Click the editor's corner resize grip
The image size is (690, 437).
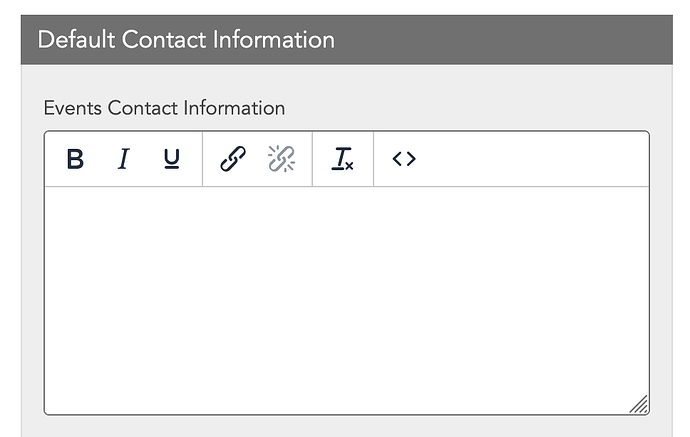[x=639, y=404]
